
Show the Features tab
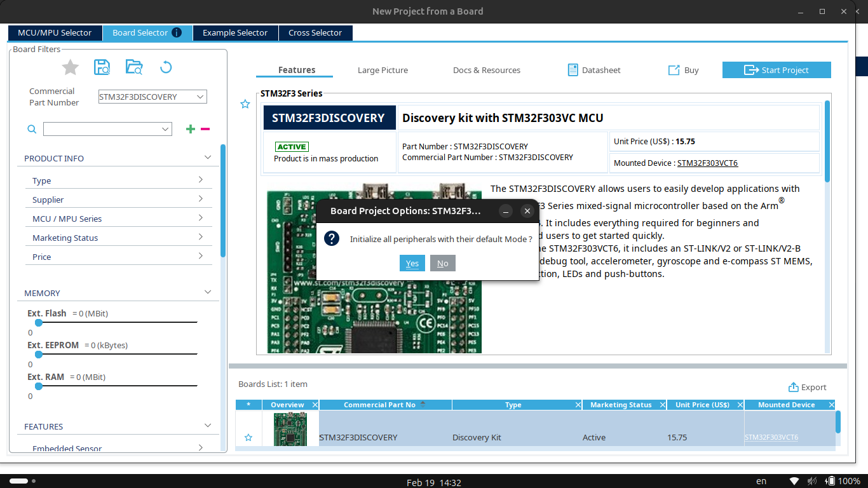coord(297,70)
